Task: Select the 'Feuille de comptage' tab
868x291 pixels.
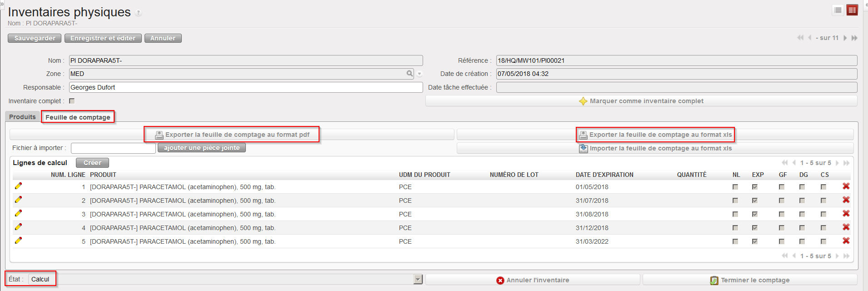Action: [x=78, y=117]
